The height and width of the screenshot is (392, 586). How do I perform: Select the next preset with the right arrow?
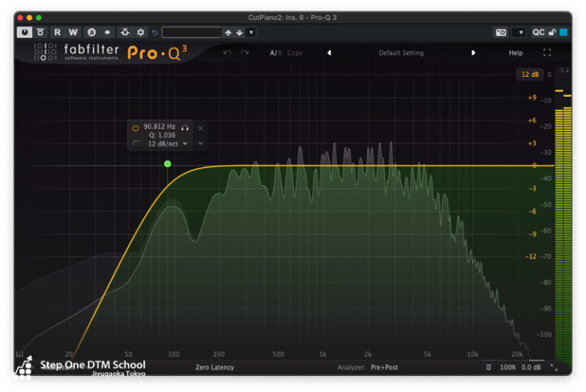[x=473, y=53]
